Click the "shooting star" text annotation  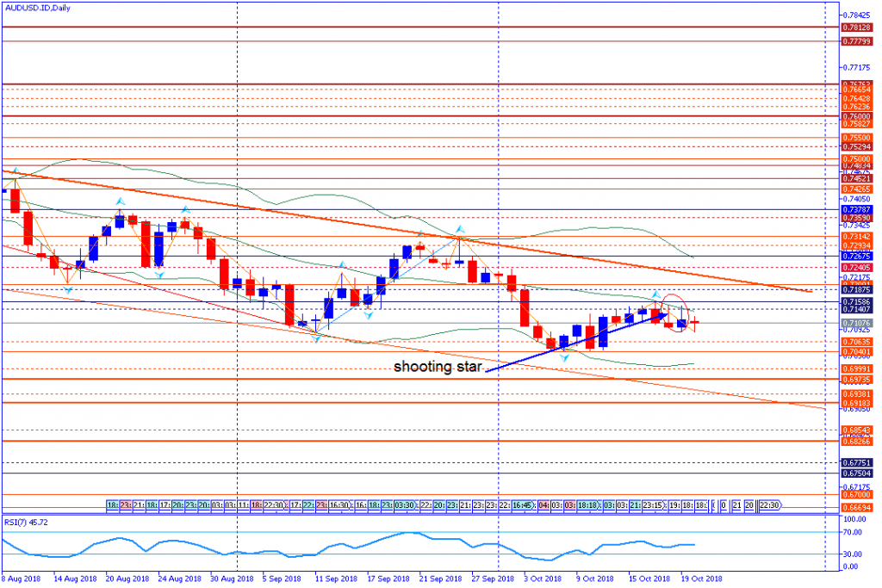pyautogui.click(x=437, y=368)
